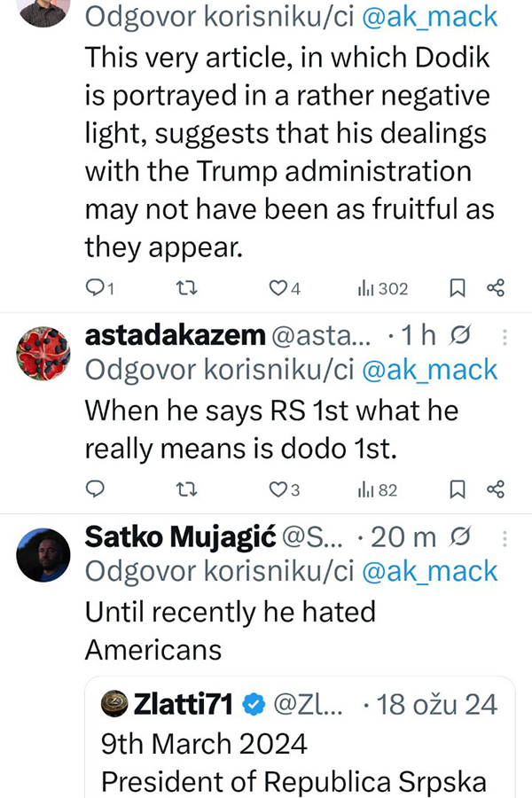Open astadakazem's red flower avatar

43,353
